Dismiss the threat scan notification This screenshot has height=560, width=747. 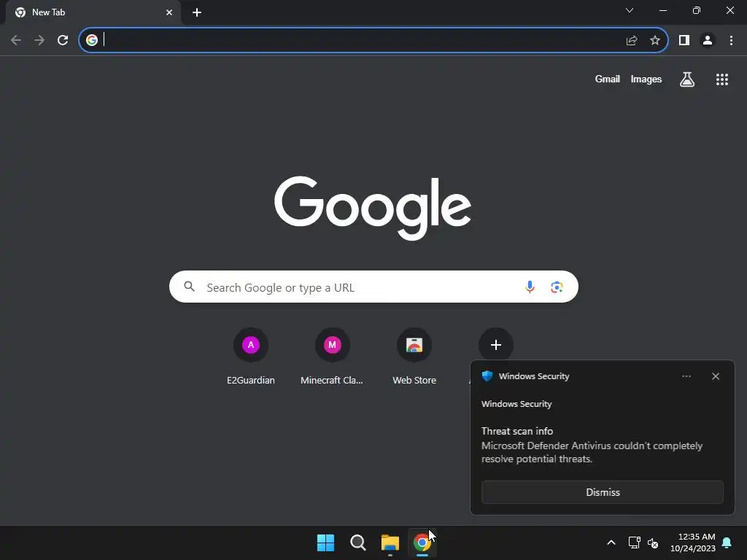(603, 492)
